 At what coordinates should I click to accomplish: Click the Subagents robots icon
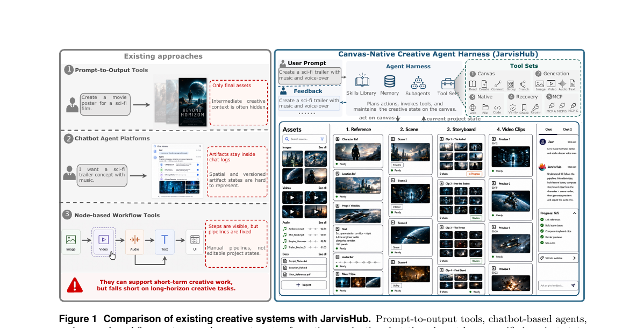click(x=418, y=83)
